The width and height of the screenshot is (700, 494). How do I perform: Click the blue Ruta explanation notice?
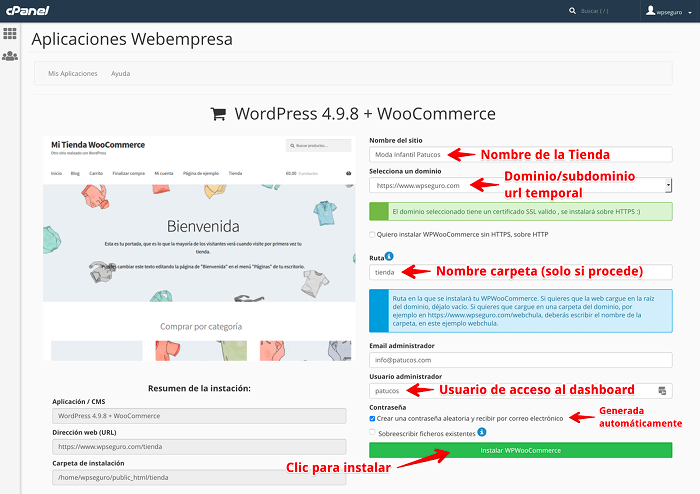pos(521,311)
